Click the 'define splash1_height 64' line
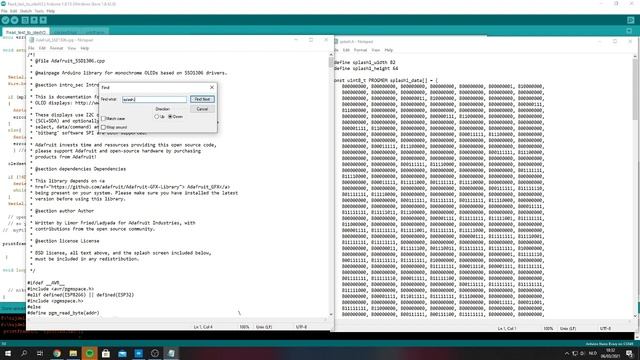 pos(366,69)
